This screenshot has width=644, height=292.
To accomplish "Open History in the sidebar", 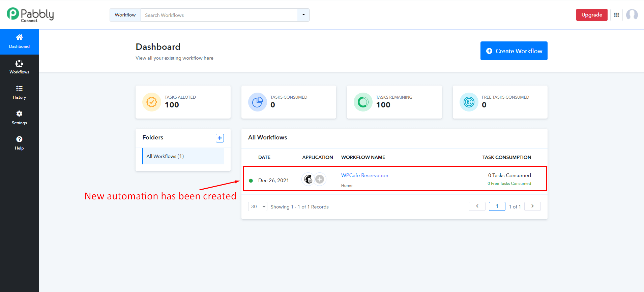I will click(x=19, y=92).
